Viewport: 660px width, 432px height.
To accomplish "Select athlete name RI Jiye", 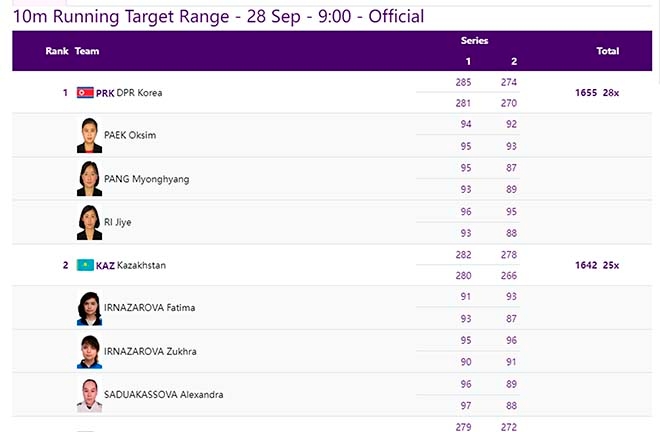I will [118, 222].
